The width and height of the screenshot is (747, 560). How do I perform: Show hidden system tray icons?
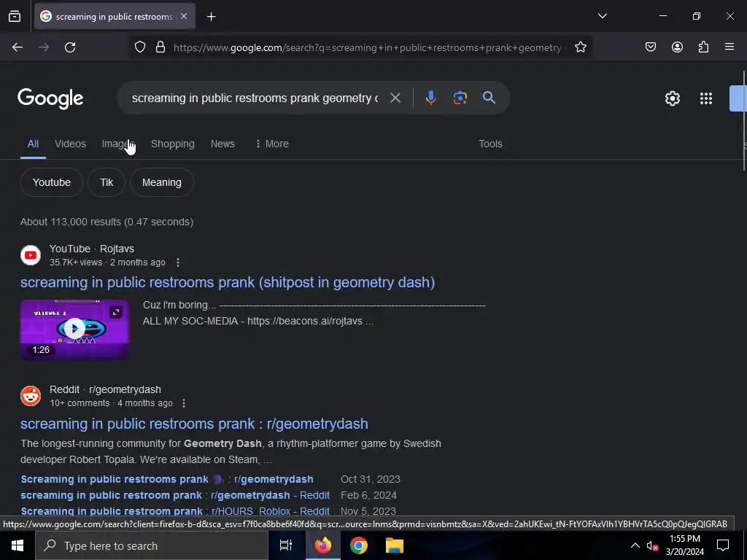pos(635,545)
